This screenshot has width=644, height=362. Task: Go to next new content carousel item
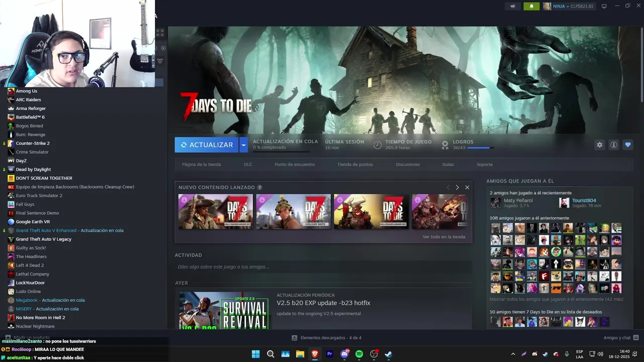point(457,188)
